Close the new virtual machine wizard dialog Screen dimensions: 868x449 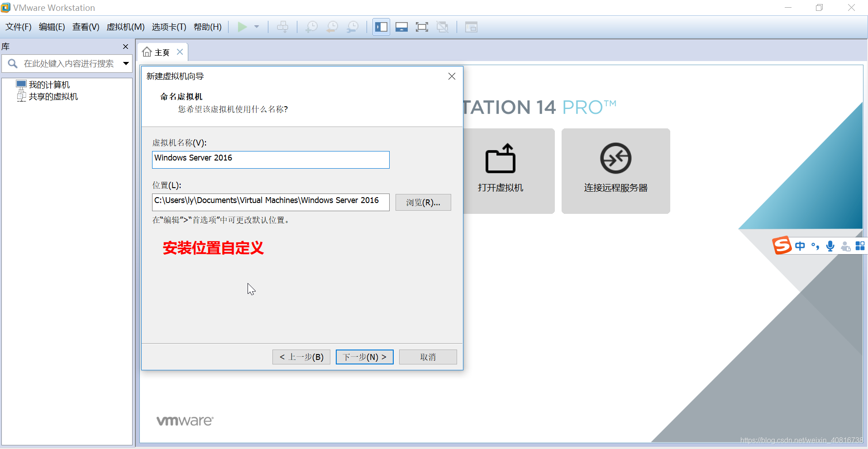[452, 76]
